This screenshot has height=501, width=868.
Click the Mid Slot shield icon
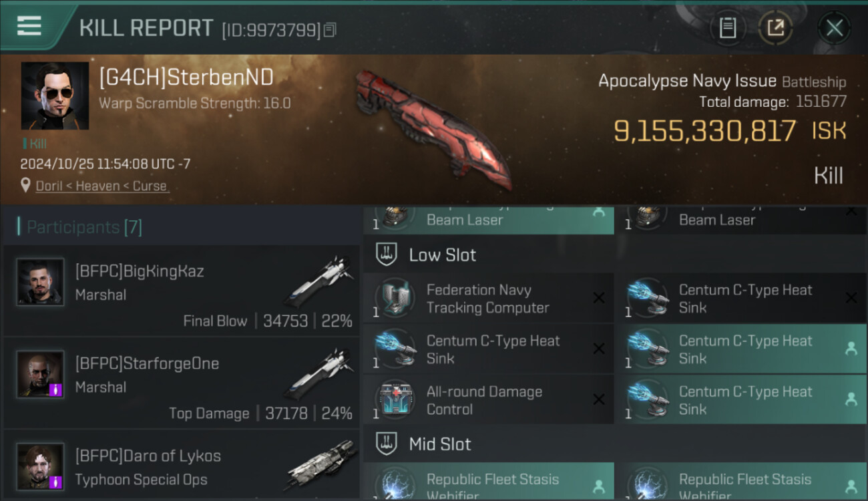(387, 444)
